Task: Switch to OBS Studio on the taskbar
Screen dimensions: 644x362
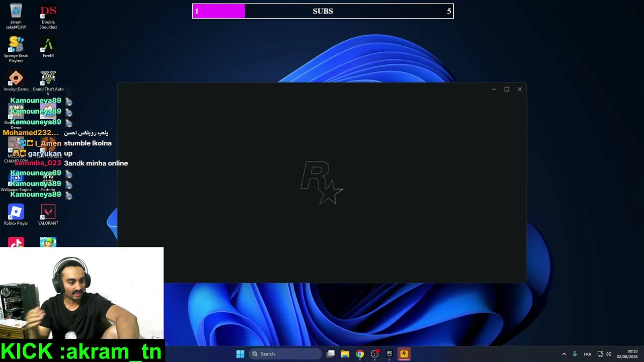Action: tap(374, 354)
